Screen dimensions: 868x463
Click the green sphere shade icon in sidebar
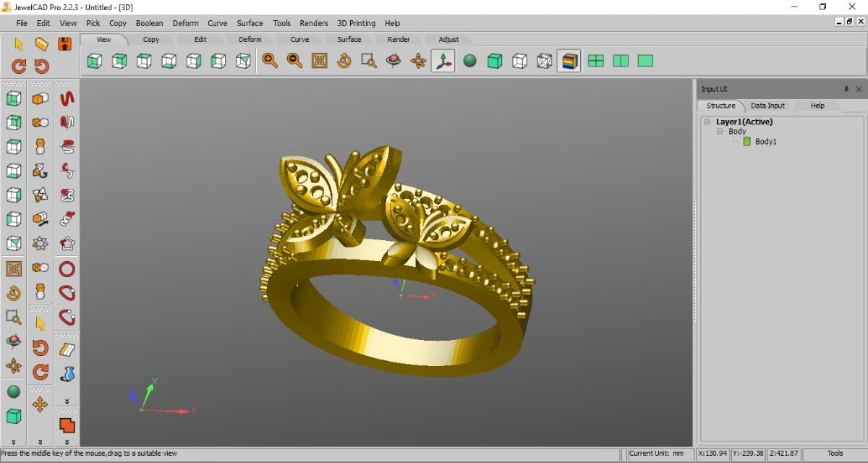coord(13,391)
